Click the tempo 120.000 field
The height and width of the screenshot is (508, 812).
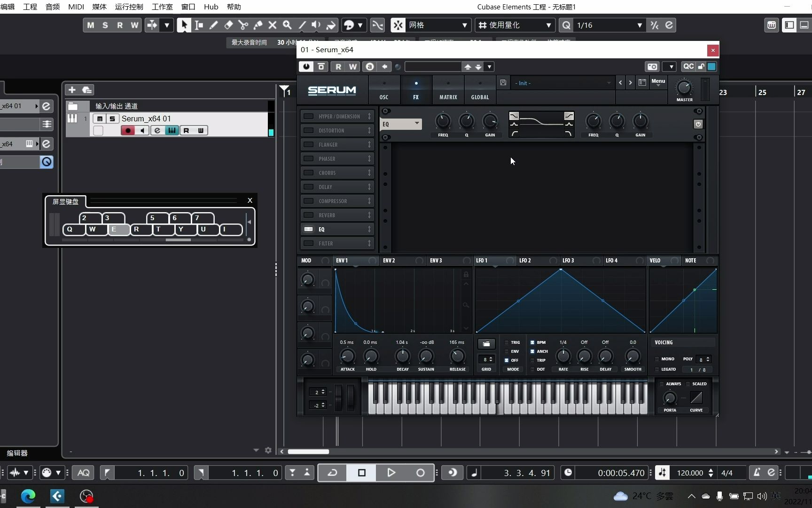tap(690, 473)
